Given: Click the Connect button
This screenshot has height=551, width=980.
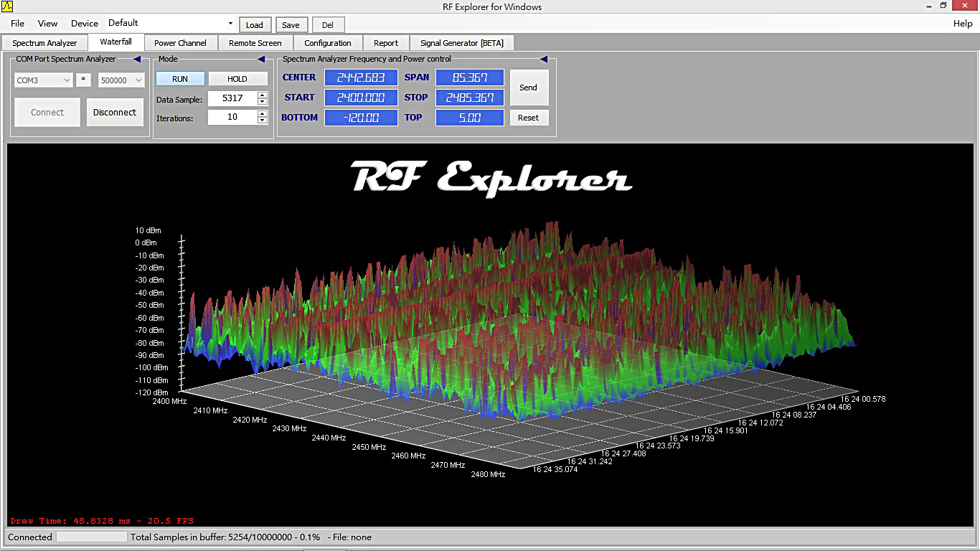Looking at the screenshot, I should [x=47, y=112].
